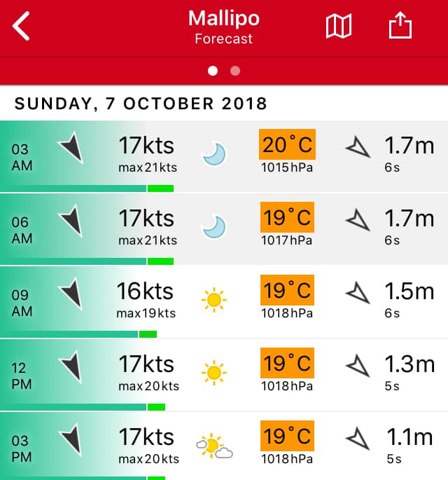Tap the Sunday, 7 October 2018 header
The image size is (448, 480).
click(x=141, y=104)
